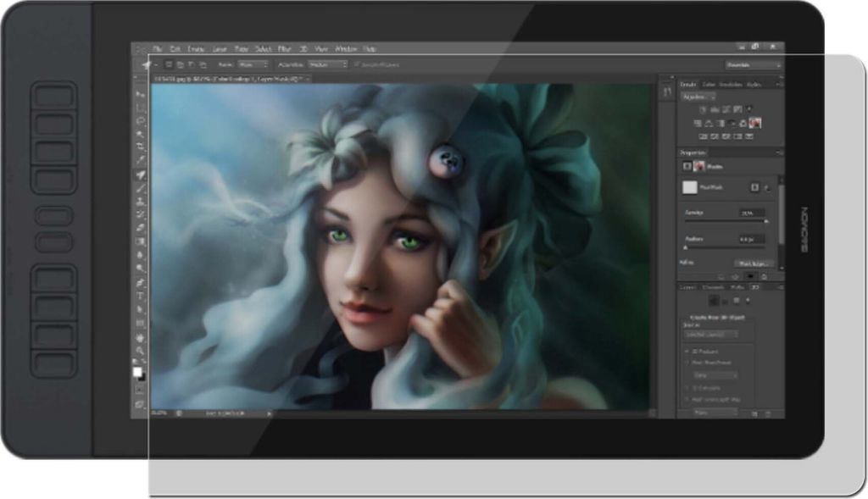
Task: Toggle Quick Mask mode icon
Action: coord(140,391)
